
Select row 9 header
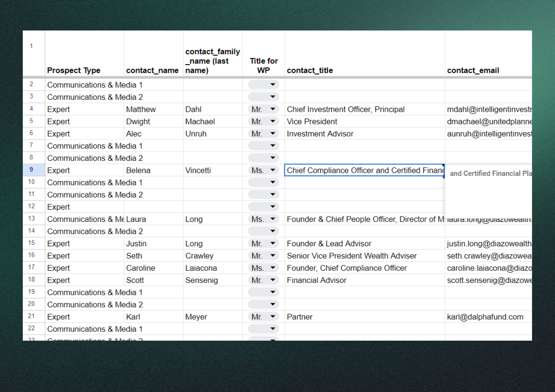tap(31, 170)
